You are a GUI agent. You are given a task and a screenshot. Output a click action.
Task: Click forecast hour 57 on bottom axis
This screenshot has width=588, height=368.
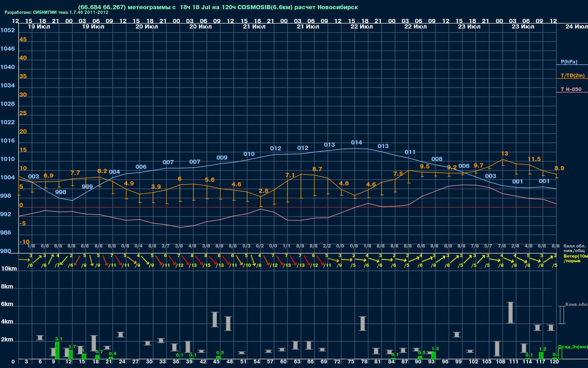[x=270, y=362]
